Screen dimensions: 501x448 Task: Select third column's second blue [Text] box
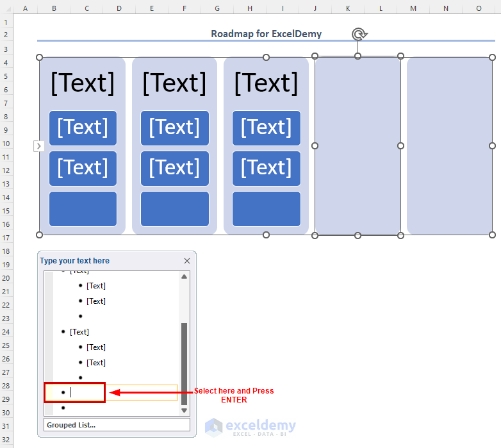tap(266, 168)
